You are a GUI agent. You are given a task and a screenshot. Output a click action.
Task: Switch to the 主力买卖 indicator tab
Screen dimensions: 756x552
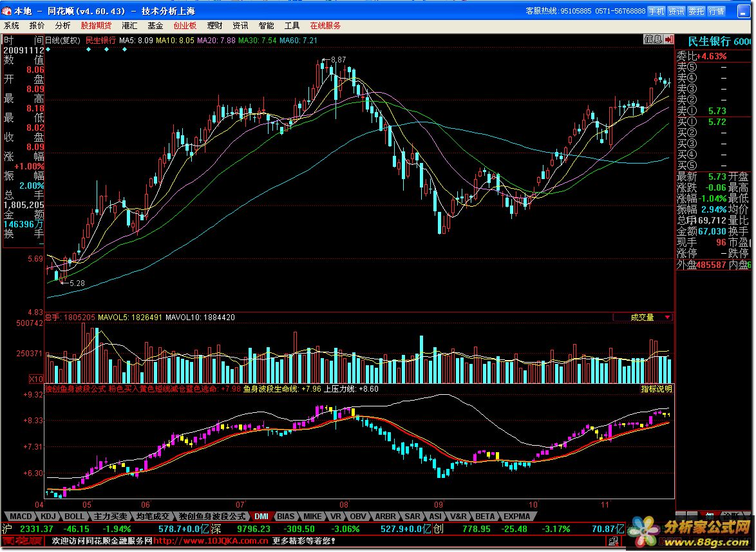(110, 517)
